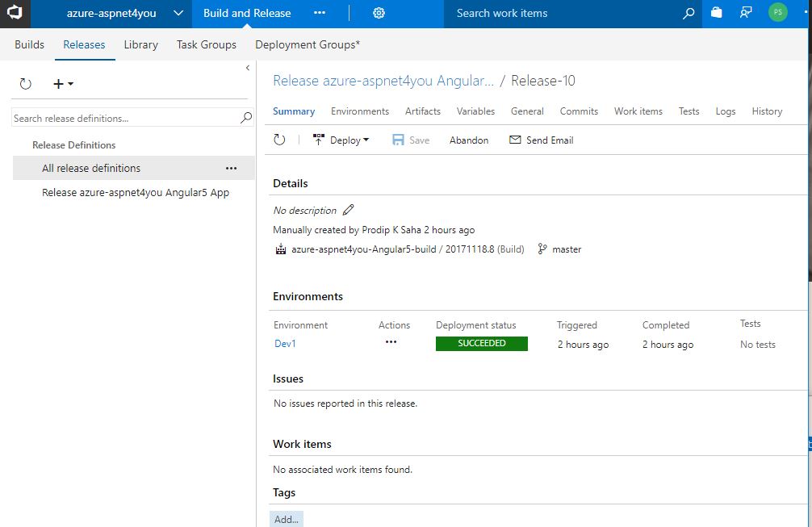812x527 pixels.
Task: Open the Release azure-aspnet4you Angular breadcrumb link
Action: (383, 81)
